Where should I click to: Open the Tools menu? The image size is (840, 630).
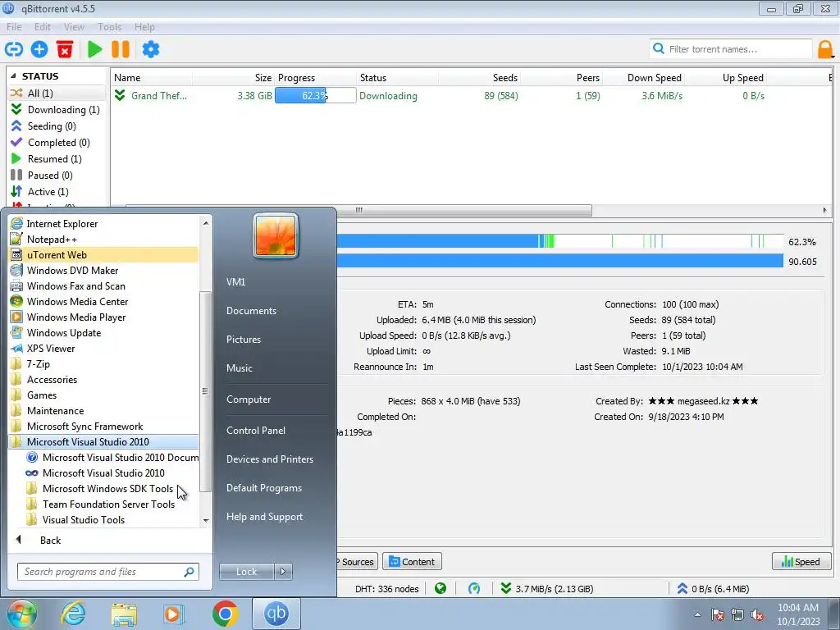pos(109,27)
